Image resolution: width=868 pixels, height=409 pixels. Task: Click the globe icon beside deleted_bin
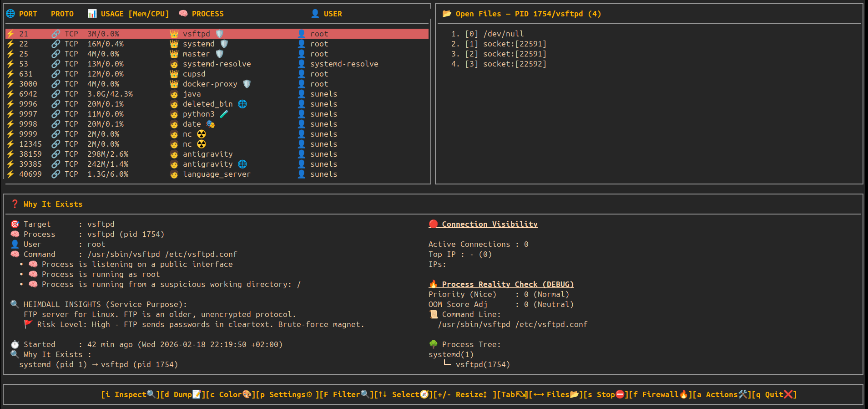tap(242, 104)
